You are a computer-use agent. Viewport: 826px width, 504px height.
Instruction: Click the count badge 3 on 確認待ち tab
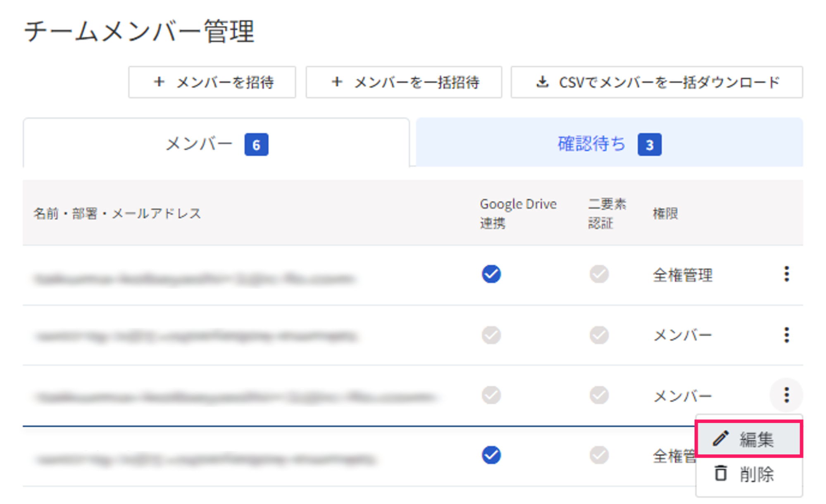(x=649, y=145)
